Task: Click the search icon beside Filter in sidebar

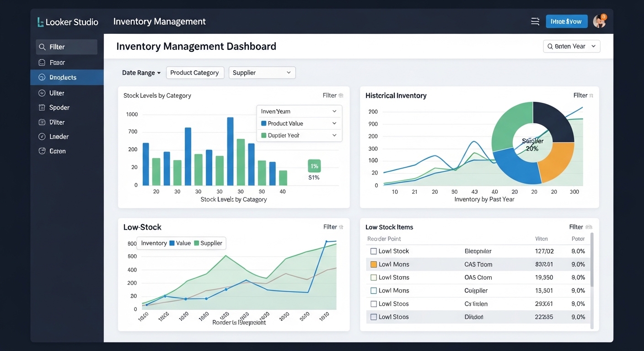Action: pyautogui.click(x=42, y=47)
